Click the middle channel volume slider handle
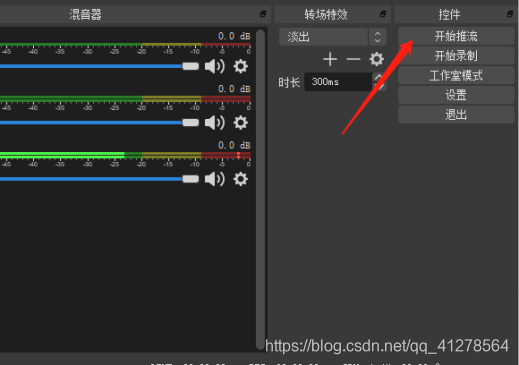The height and width of the screenshot is (365, 519). [190, 123]
